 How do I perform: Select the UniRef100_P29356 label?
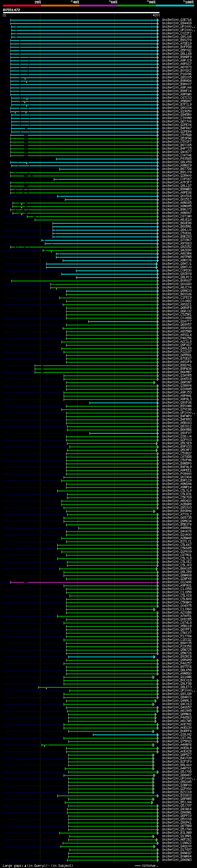(176, 647)
